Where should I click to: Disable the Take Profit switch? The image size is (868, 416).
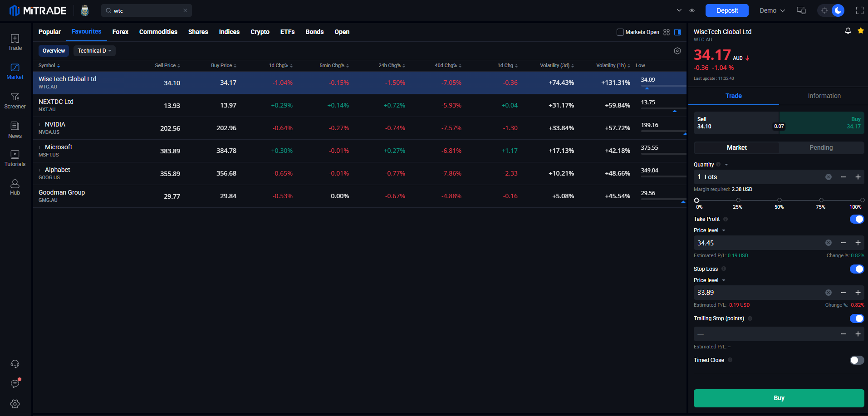click(x=857, y=219)
